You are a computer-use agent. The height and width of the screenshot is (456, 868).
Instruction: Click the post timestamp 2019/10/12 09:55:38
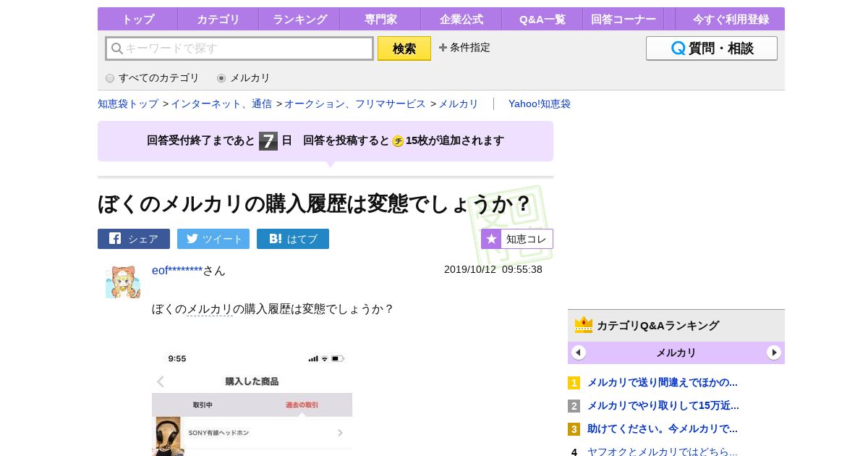493,269
